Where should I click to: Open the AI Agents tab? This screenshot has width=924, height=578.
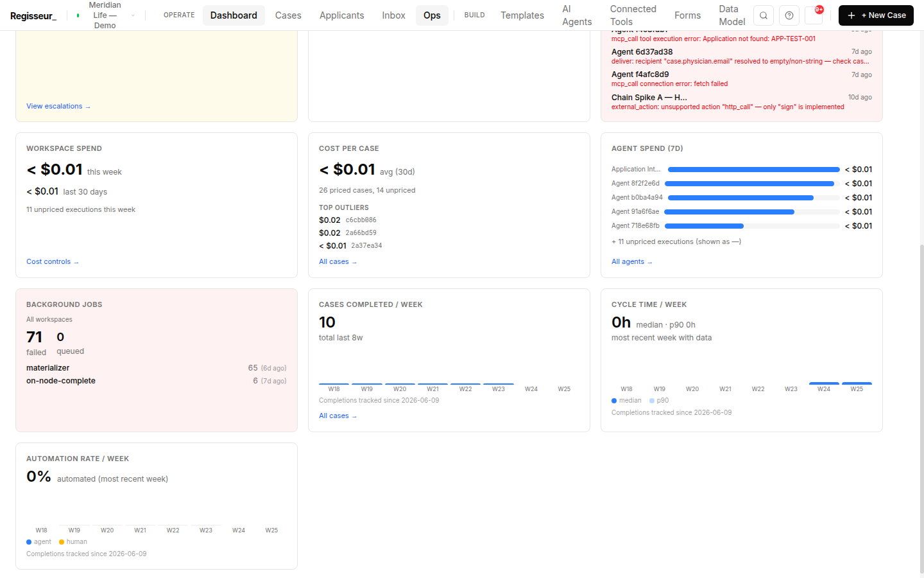[x=577, y=15]
